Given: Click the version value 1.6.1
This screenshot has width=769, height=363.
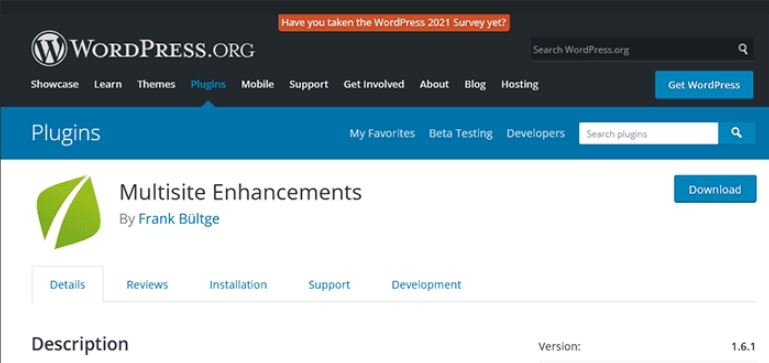Looking at the screenshot, I should click(x=743, y=347).
